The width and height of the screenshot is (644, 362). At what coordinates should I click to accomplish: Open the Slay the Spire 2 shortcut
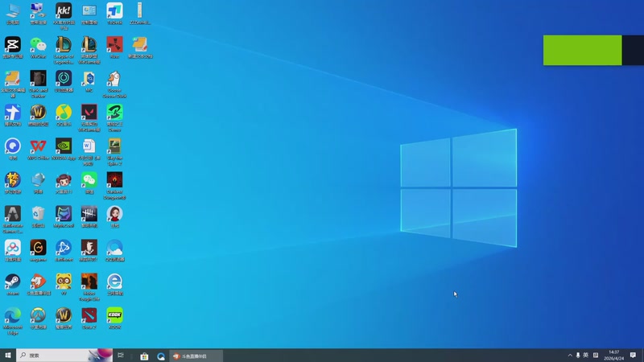coord(114,152)
